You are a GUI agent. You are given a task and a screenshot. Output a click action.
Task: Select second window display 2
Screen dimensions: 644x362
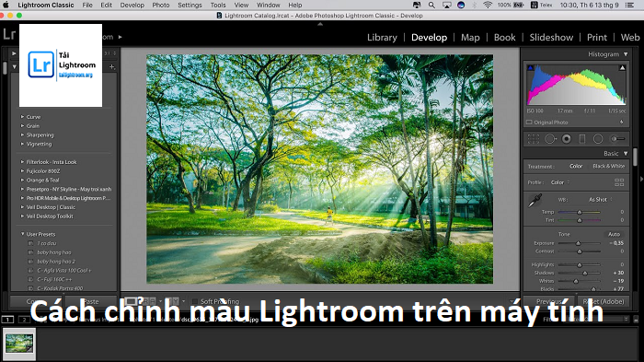(x=24, y=320)
